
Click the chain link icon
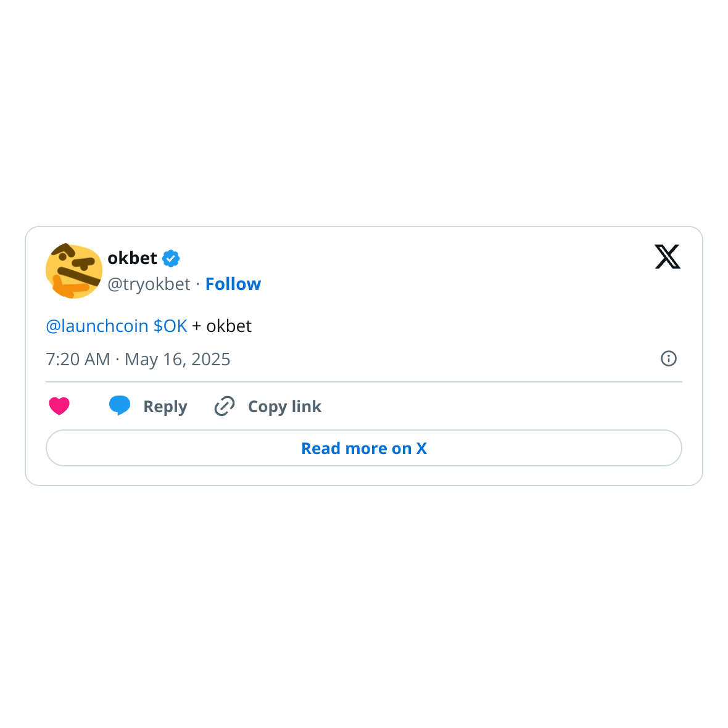tap(224, 406)
